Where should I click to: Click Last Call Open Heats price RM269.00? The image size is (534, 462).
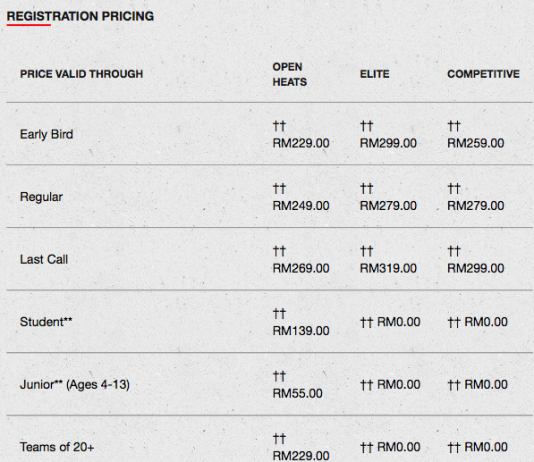coord(301,268)
